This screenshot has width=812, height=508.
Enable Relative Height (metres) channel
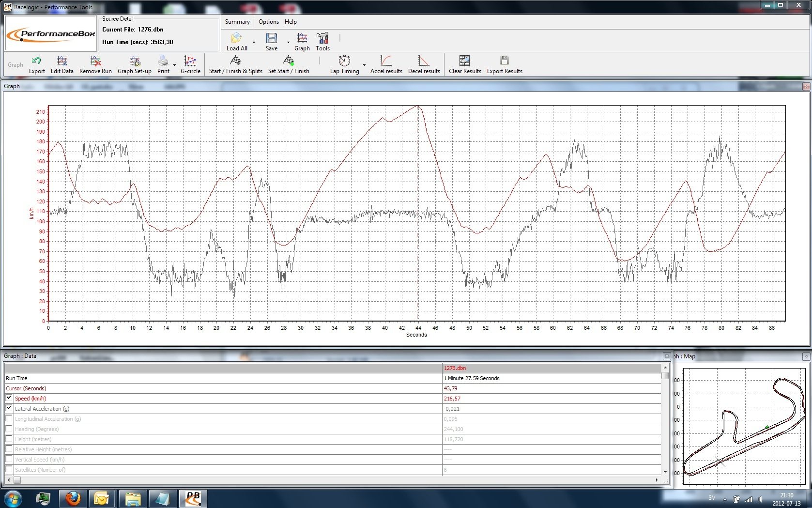(9, 449)
